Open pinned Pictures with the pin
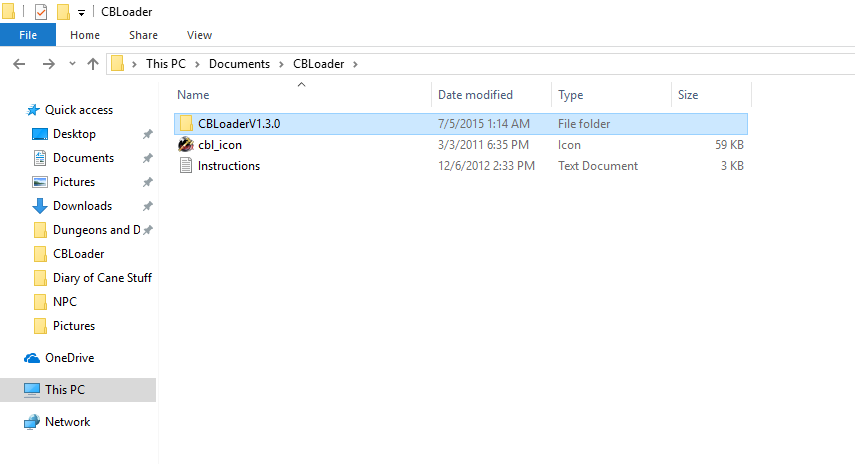 (x=74, y=182)
